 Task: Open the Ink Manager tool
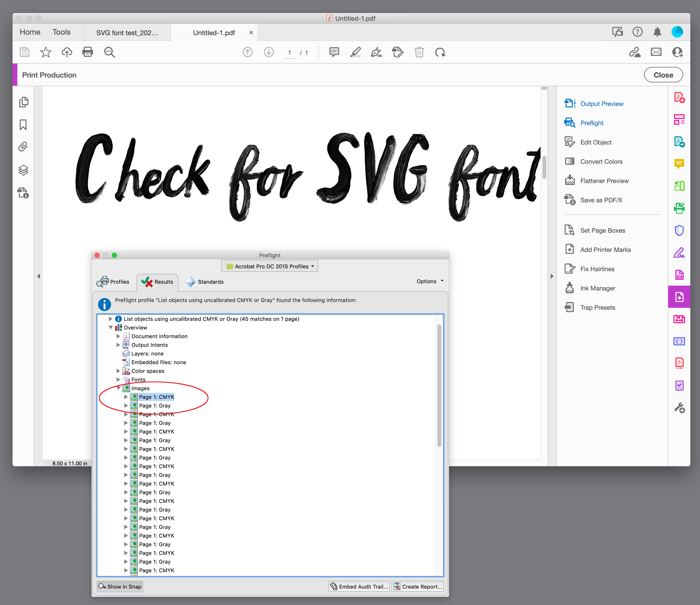click(x=597, y=288)
